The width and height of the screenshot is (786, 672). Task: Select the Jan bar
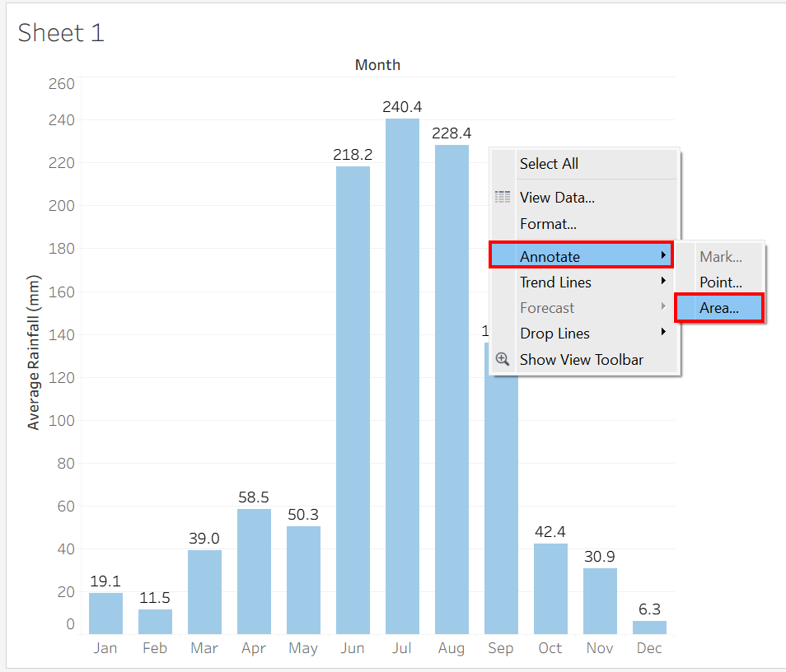pyautogui.click(x=105, y=614)
